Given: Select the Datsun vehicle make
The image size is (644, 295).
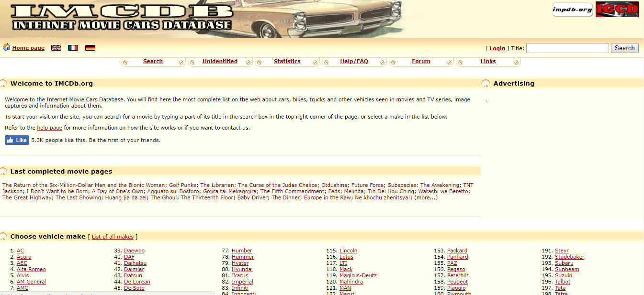Looking at the screenshot, I should [133, 275].
